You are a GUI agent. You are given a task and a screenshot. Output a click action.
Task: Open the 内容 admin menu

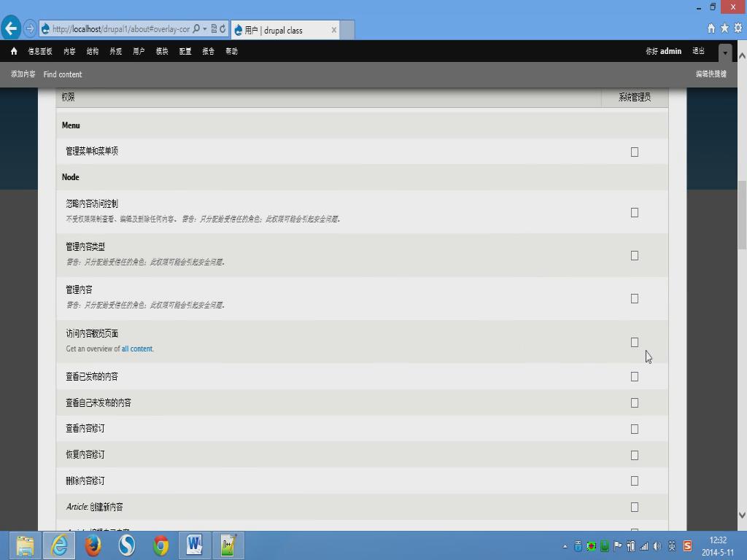69,51
